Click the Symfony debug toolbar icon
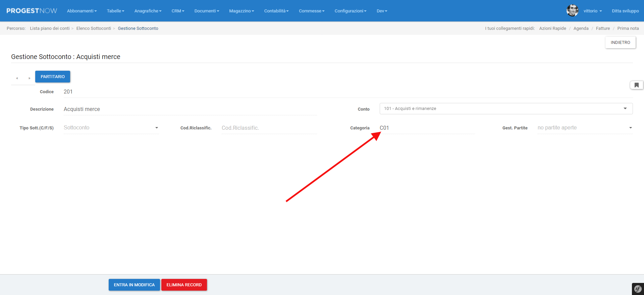This screenshot has height=295, width=644. tap(638, 289)
